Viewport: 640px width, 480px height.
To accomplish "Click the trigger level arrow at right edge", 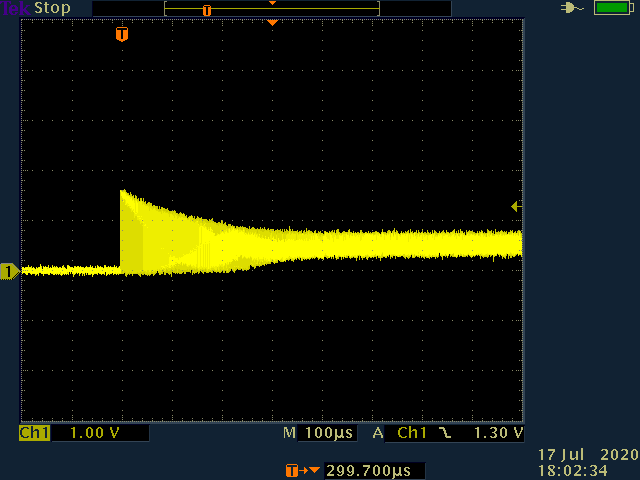I will 516,207.
